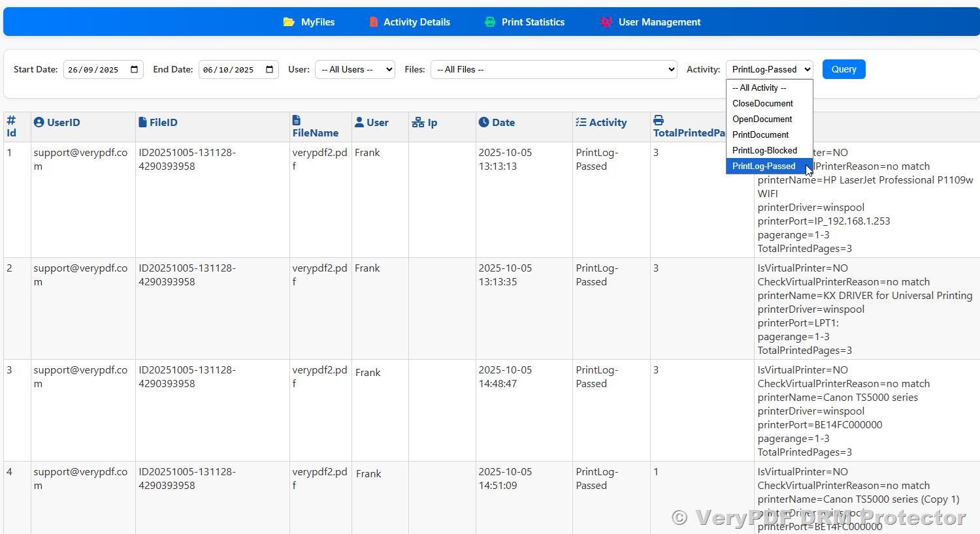Click the Date column clock icon
This screenshot has height=534, width=980.
[483, 122]
